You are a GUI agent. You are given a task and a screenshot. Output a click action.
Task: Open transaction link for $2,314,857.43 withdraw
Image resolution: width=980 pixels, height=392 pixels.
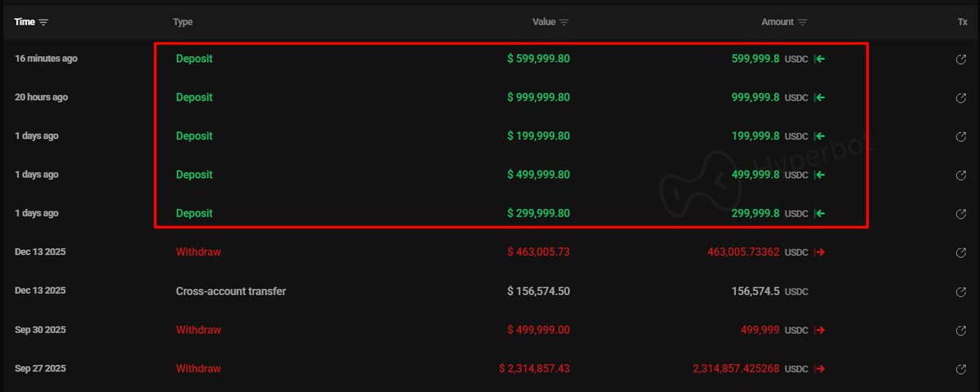(961, 369)
